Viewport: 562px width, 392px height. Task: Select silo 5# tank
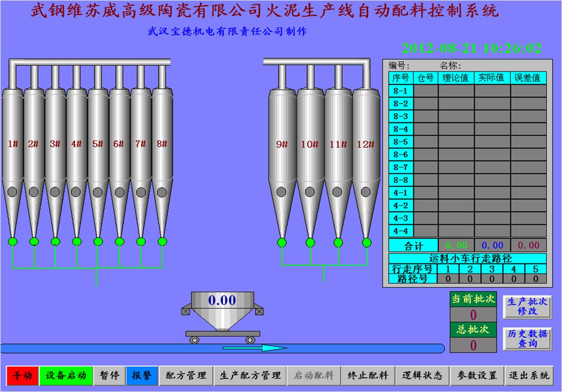98,163
